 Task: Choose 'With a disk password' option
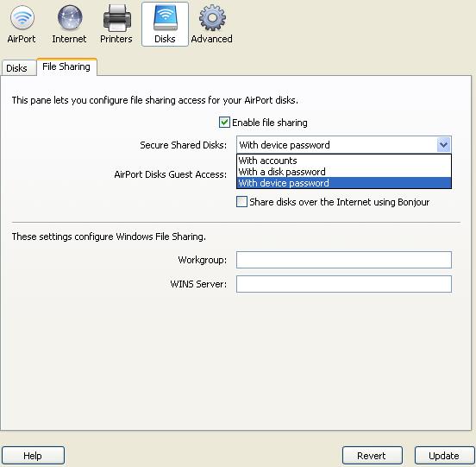pyautogui.click(x=344, y=172)
